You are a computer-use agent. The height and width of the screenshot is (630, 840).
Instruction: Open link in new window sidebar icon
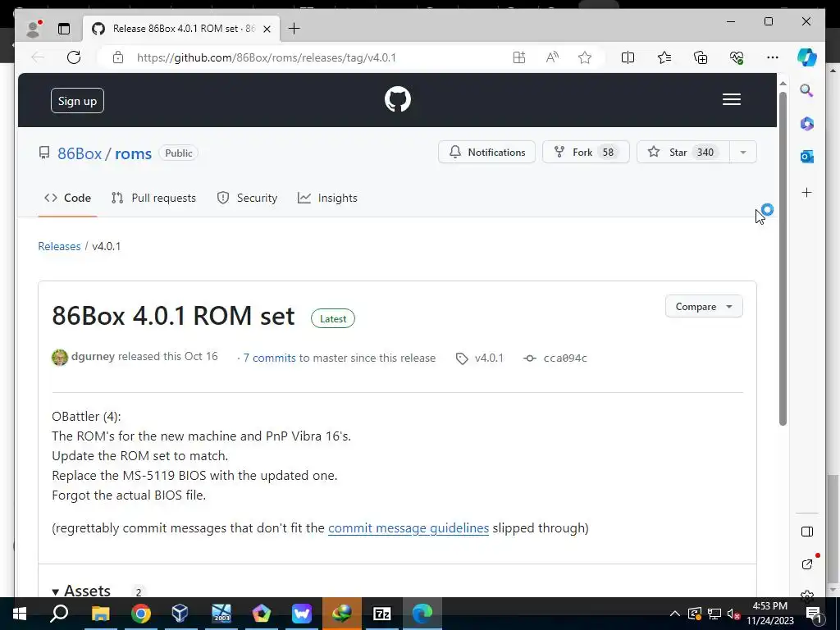tap(807, 564)
